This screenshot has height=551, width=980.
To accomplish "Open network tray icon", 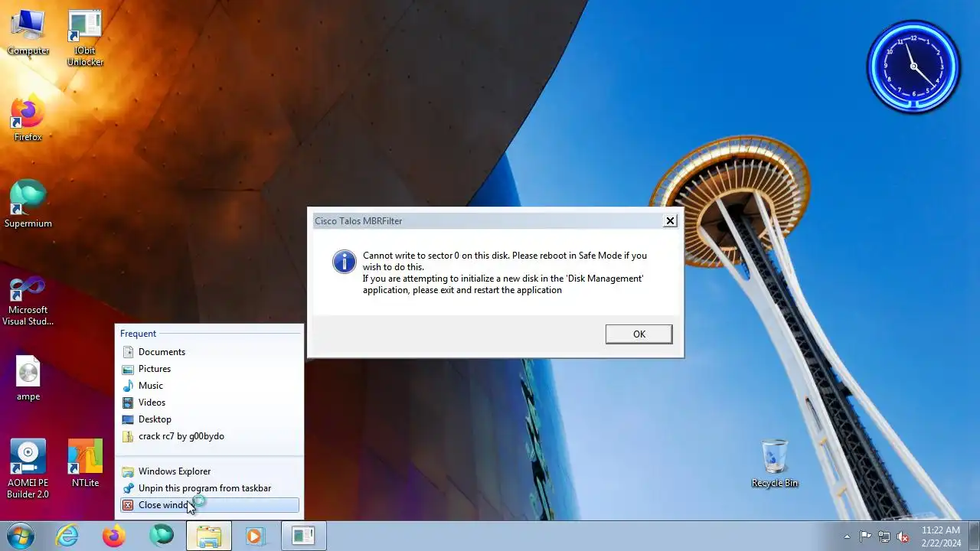I will [884, 536].
